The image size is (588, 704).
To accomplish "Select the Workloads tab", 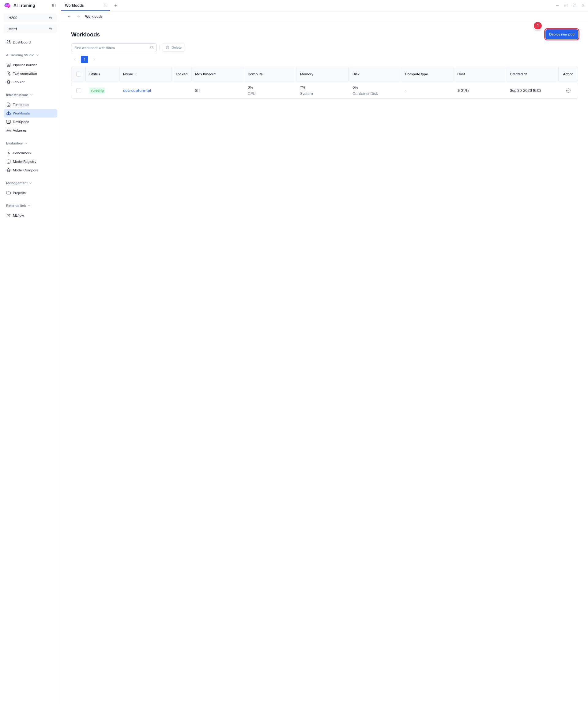I will tap(85, 6).
